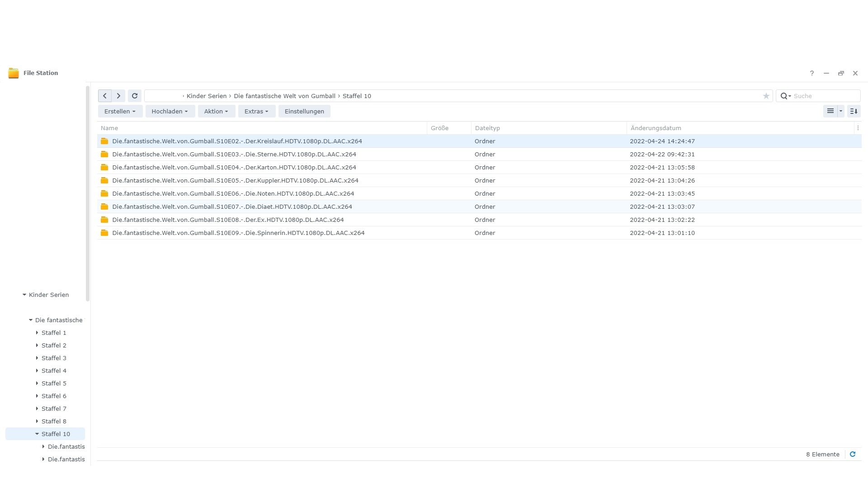
Task: Collapse the Staffel 10 tree node
Action: pyautogui.click(x=37, y=434)
